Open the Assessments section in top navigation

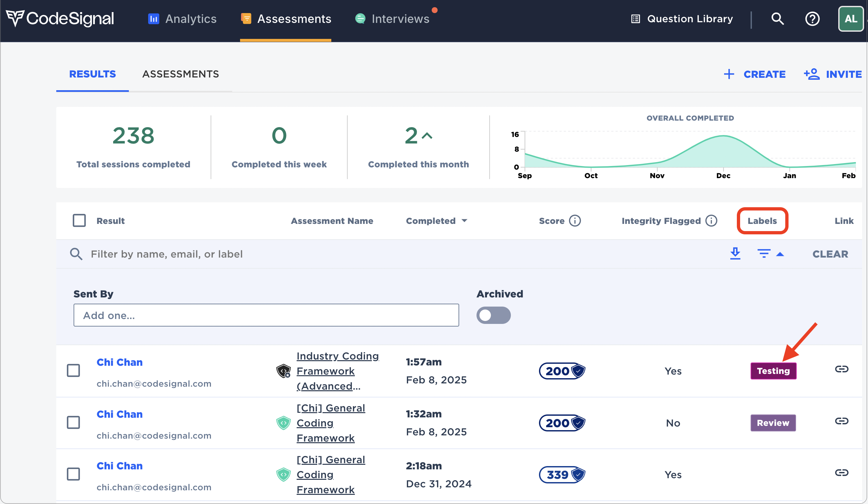click(286, 19)
